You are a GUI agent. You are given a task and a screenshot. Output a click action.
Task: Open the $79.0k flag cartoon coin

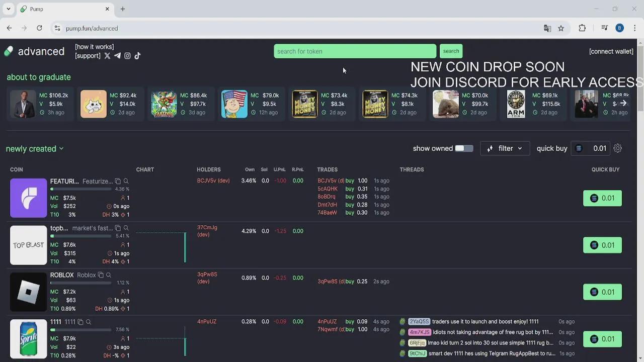(x=252, y=104)
